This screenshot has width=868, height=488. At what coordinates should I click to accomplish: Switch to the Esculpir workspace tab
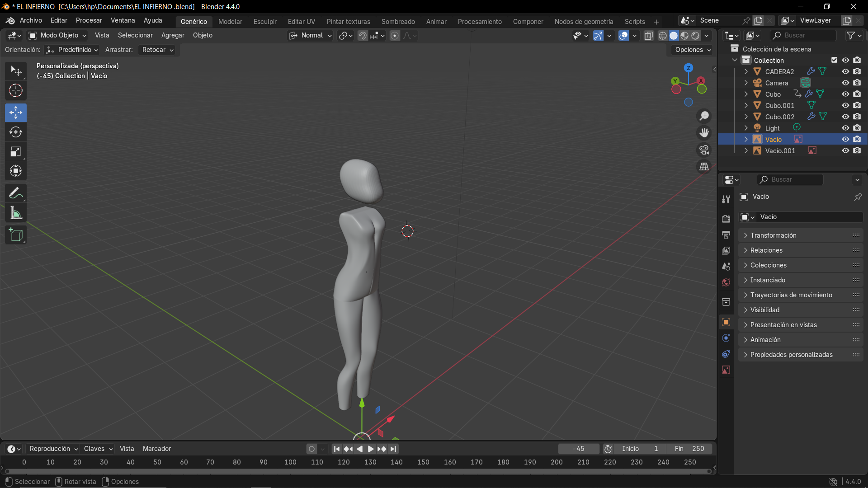pos(265,22)
